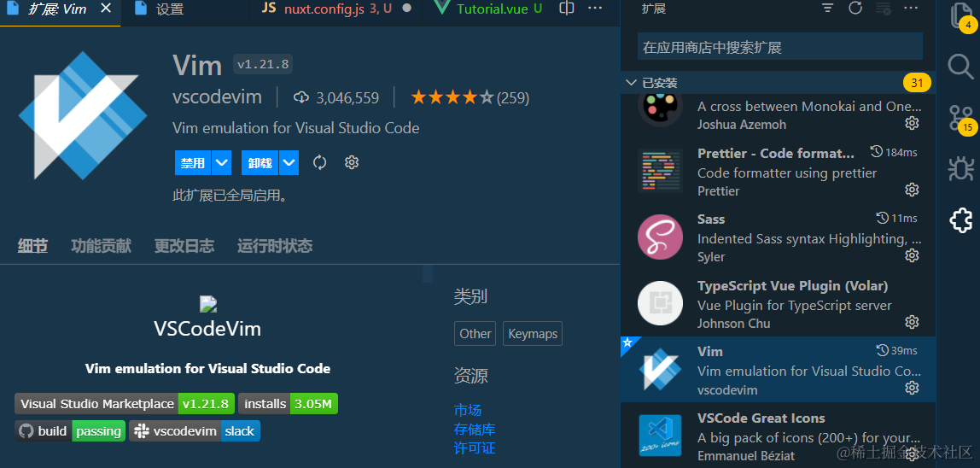980x468 pixels.
Task: Open Source Control icon with badge 15
Action: [961, 119]
